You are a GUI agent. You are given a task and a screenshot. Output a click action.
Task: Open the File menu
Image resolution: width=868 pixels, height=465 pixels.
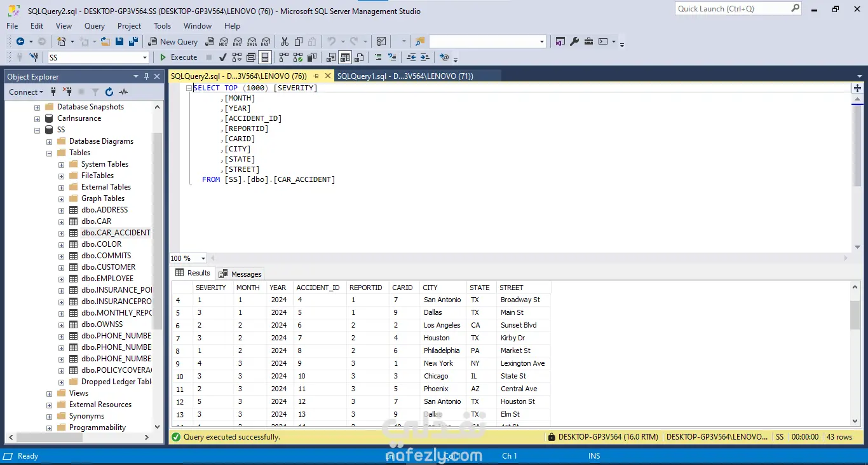click(12, 26)
